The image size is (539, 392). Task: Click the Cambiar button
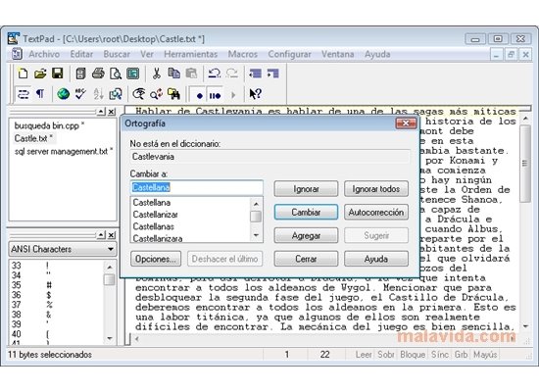306,212
